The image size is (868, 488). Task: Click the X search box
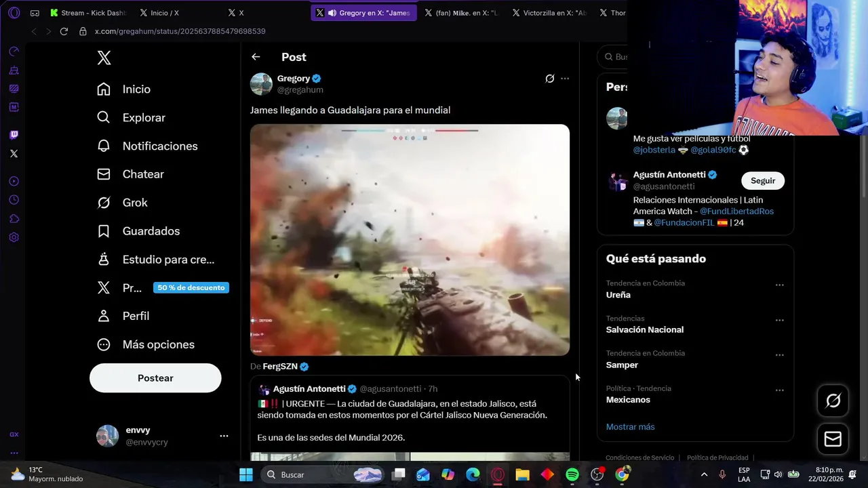pyautogui.click(x=612, y=57)
